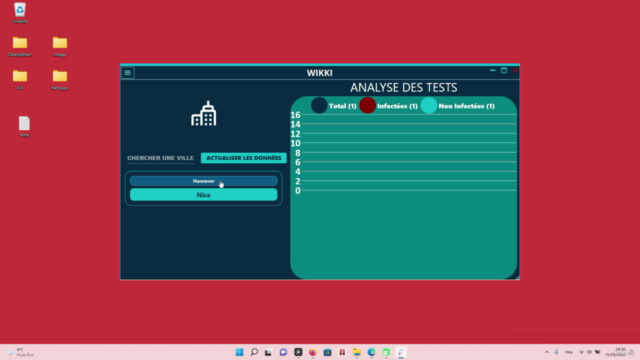Click the Infectées (1) legend label

coord(398,106)
